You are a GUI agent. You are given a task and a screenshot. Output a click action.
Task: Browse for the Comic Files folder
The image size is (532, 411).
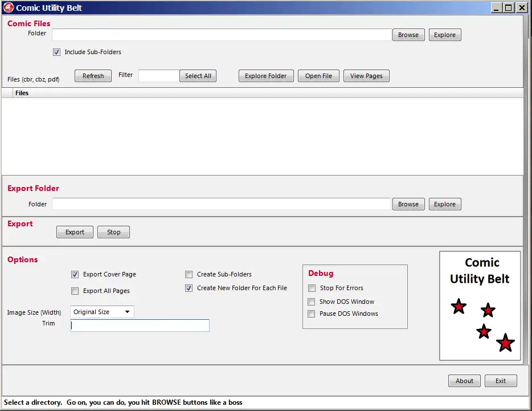pos(408,35)
